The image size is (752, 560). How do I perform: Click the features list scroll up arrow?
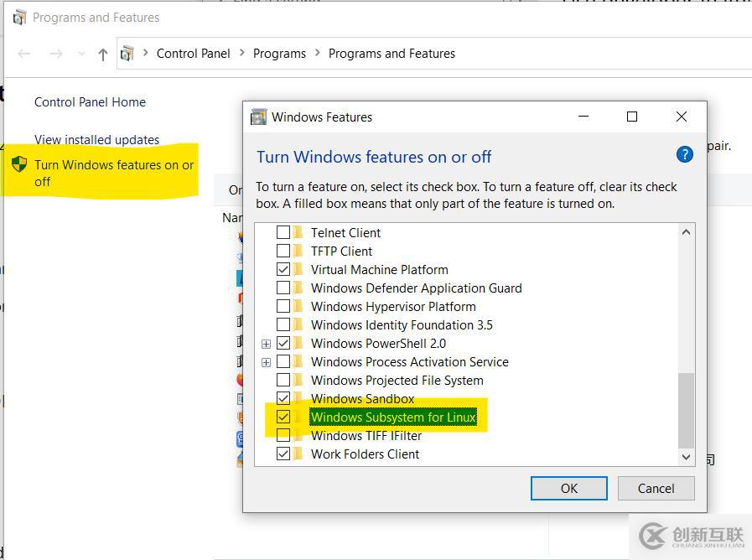pos(686,232)
